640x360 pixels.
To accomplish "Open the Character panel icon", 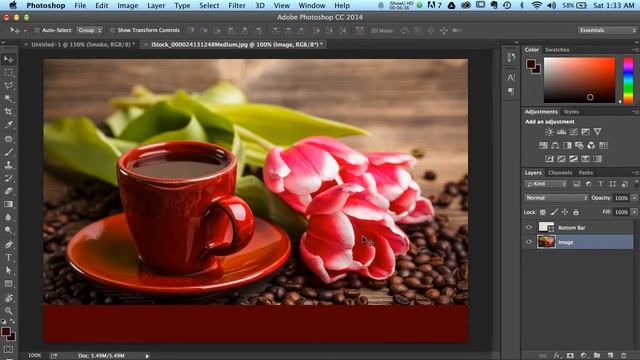I will (x=511, y=77).
